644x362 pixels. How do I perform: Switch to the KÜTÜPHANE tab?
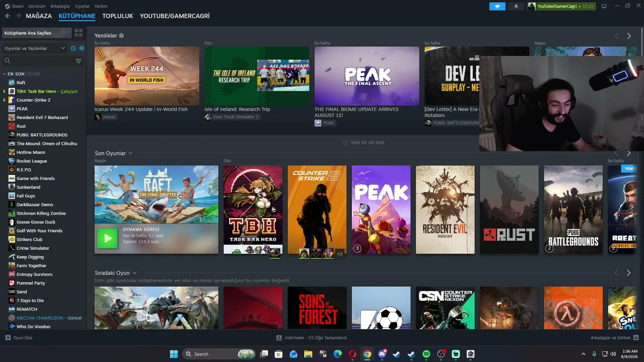coord(77,16)
